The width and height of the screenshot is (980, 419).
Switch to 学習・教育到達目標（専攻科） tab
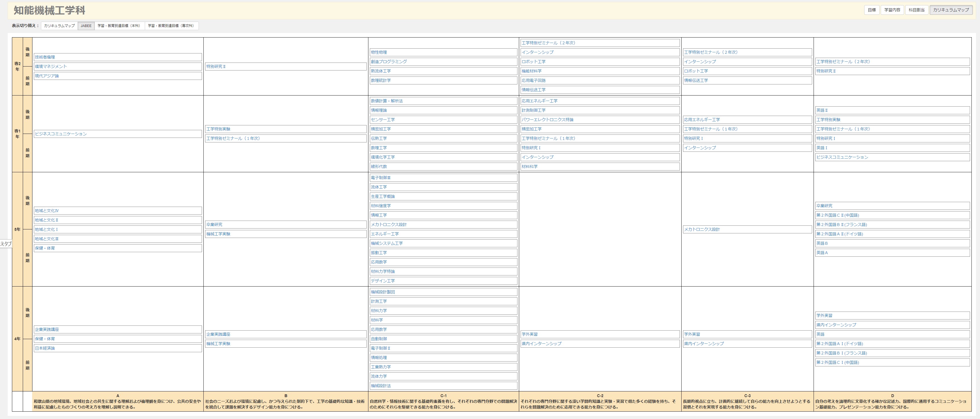(172, 26)
